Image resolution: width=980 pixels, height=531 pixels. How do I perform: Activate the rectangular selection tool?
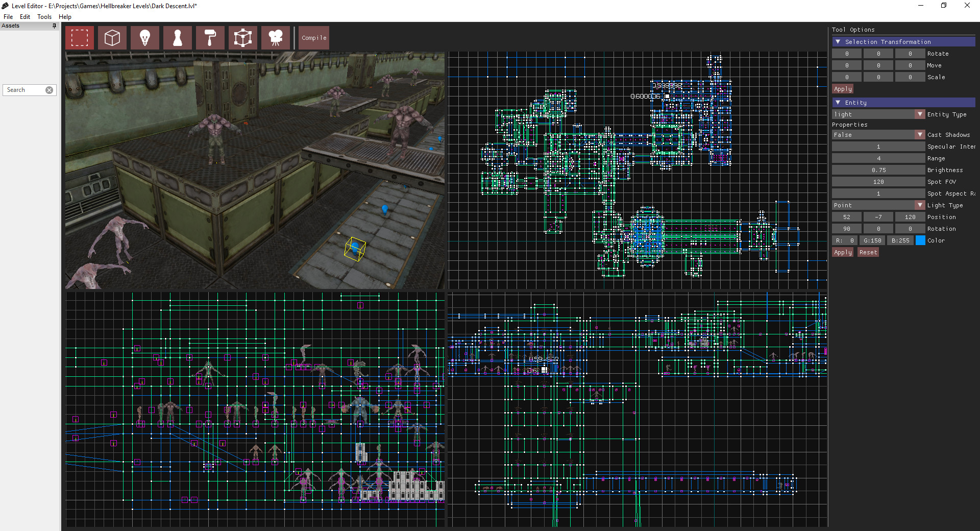tap(79, 37)
